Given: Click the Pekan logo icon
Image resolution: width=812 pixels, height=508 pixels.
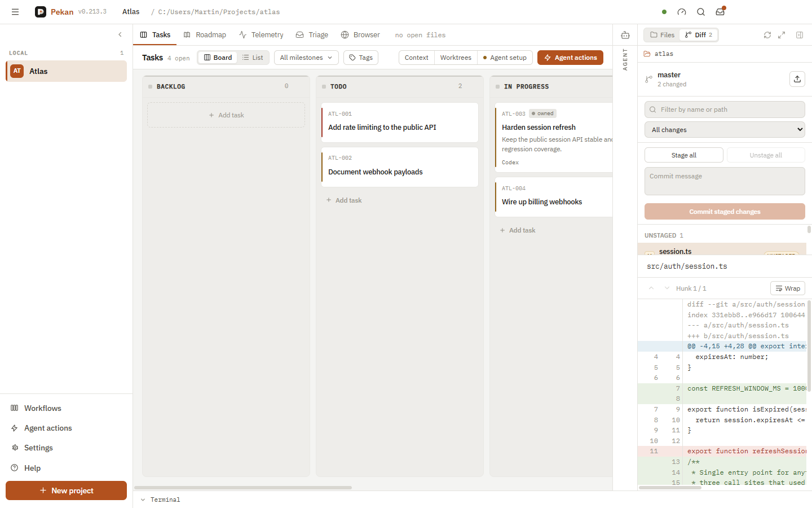Looking at the screenshot, I should (41, 12).
